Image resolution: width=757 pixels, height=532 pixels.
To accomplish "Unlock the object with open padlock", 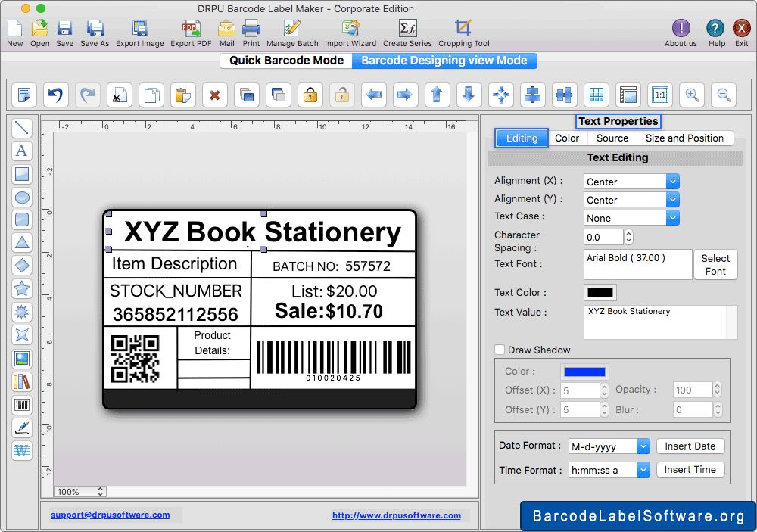I will 342,95.
